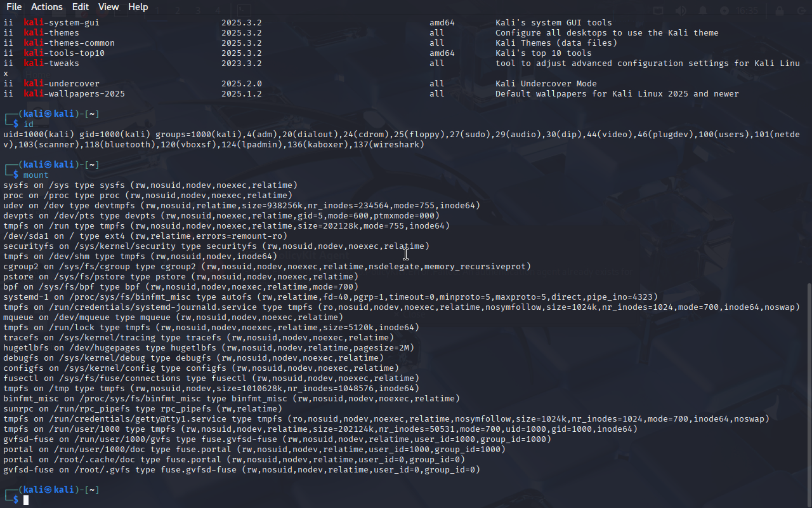This screenshot has width=812, height=508.
Task: Click the 'uid=1000(kali)' text in id output
Action: tap(39, 135)
